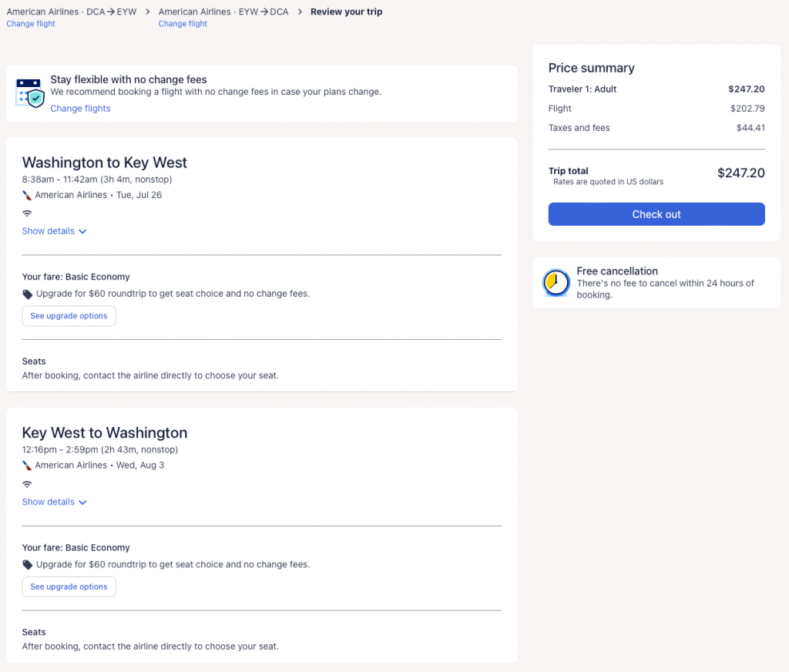Click the upgrade tag icon in first fare section
Screen dimensions: 789x672
point(28,294)
